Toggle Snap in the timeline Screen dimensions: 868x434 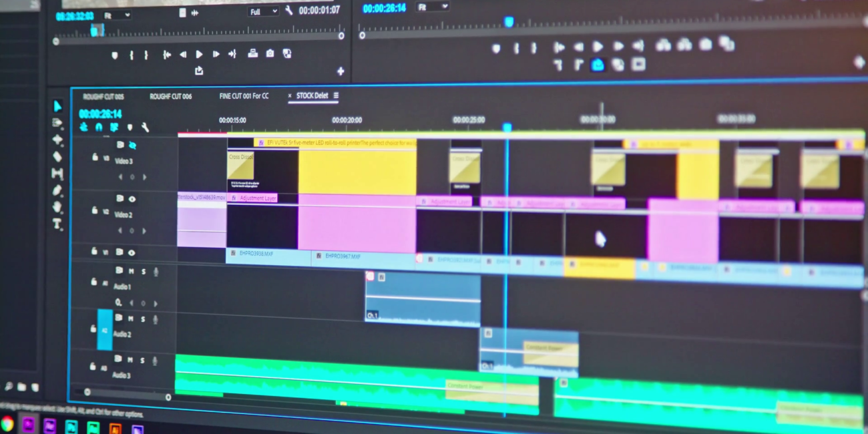coord(99,127)
